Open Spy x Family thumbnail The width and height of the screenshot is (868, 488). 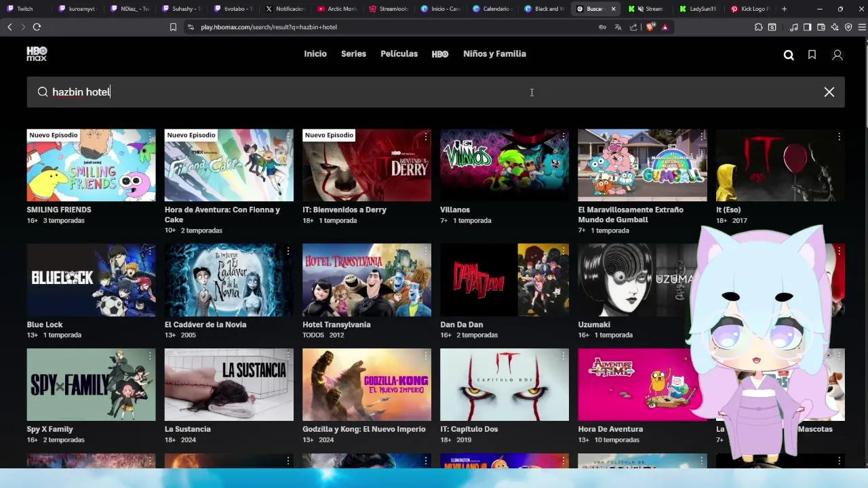91,385
